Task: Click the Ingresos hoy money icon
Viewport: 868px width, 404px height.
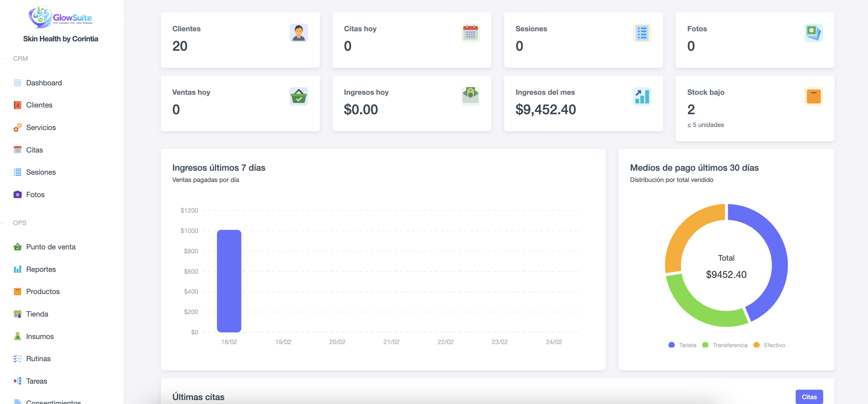Action: pos(470,97)
